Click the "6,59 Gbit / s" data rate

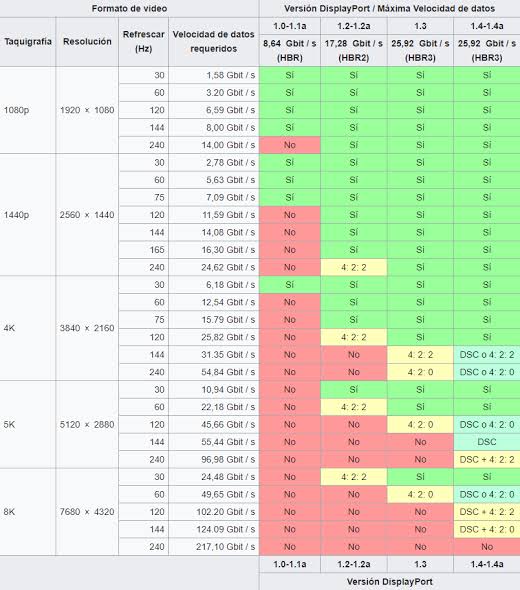(x=231, y=110)
